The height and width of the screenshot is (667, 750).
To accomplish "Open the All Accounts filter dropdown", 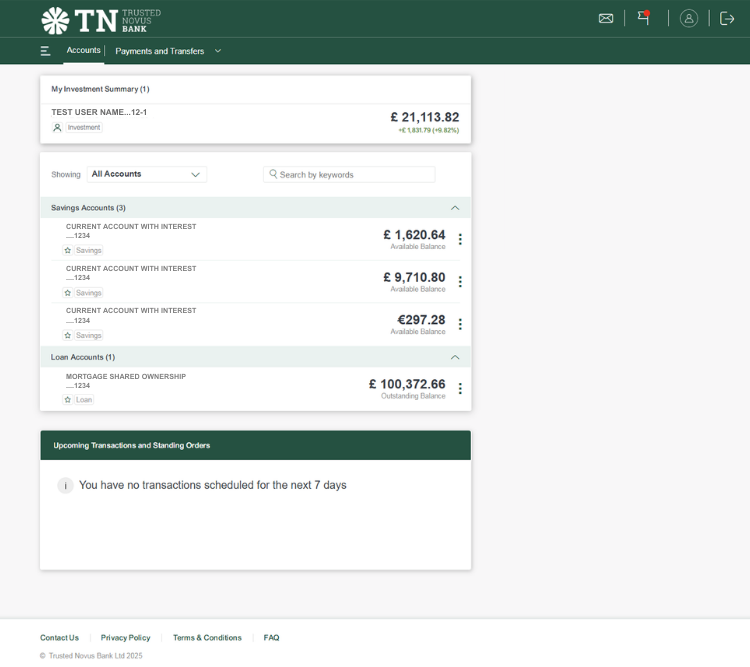I will tap(146, 174).
